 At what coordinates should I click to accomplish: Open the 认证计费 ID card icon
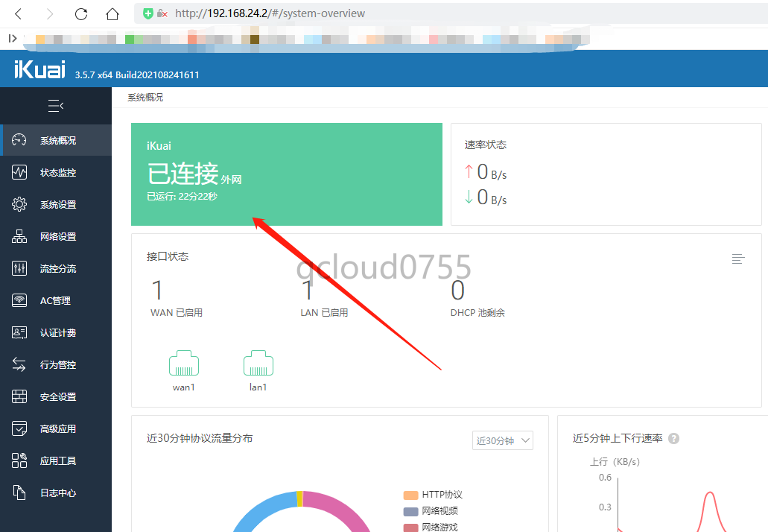(19, 333)
